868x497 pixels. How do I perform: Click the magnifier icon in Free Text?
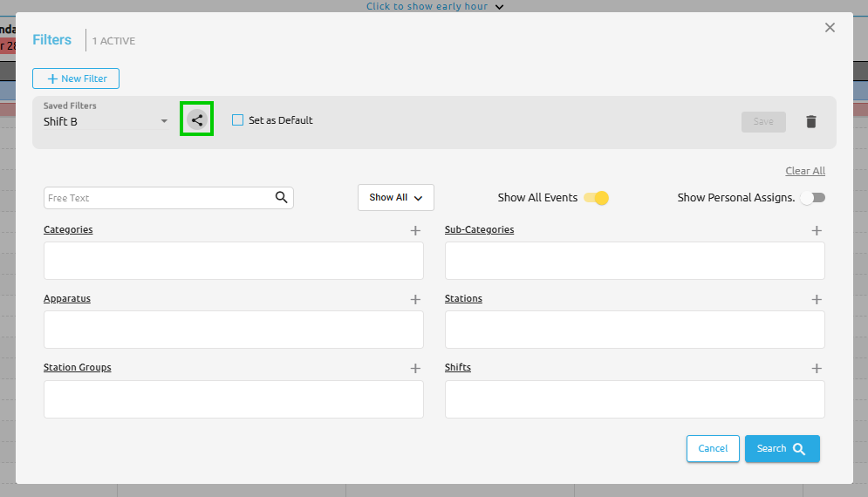click(x=281, y=198)
